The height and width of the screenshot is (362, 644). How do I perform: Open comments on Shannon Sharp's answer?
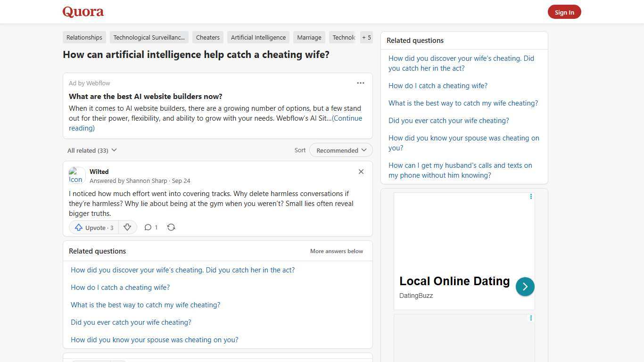point(151,227)
